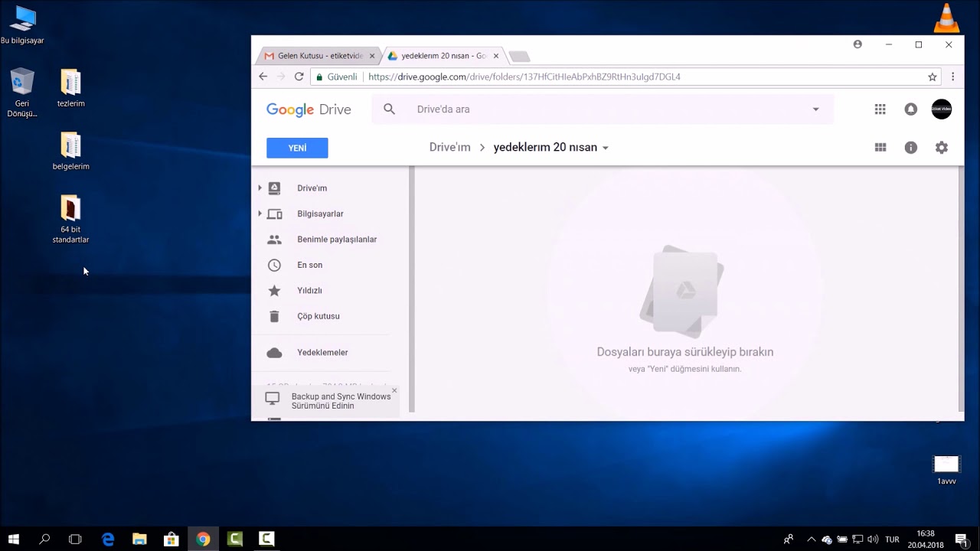Viewport: 980px width, 551px height.
Task: Expand search options dropdown arrow
Action: 815,109
